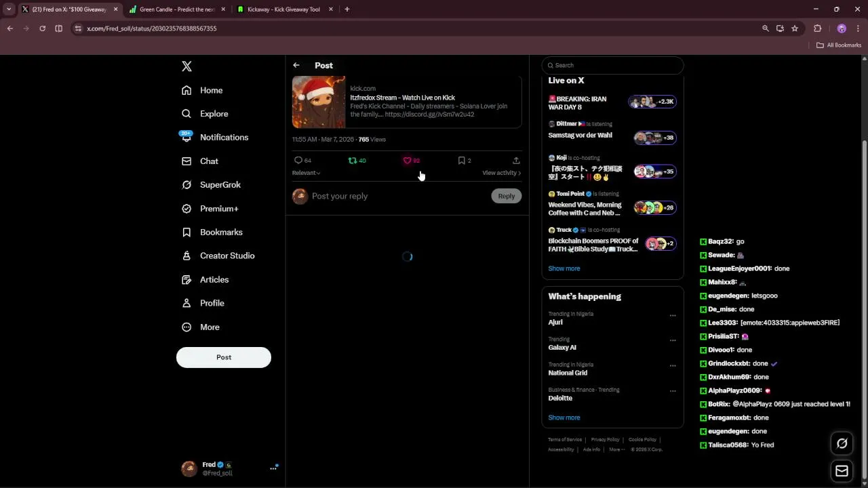Open Creator Studio
The width and height of the screenshot is (868, 488).
click(x=218, y=256)
